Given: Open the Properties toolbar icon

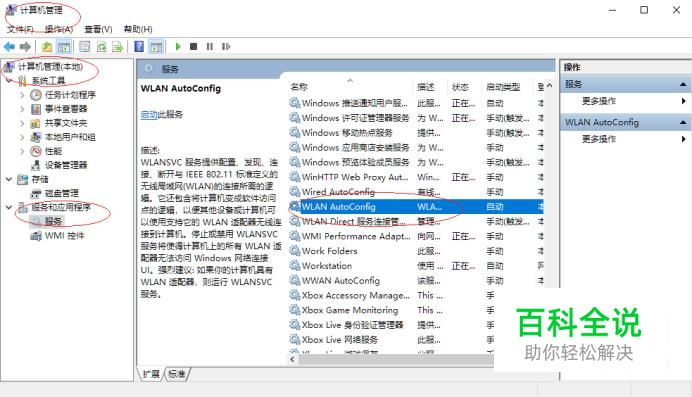Looking at the screenshot, I should pos(85,46).
